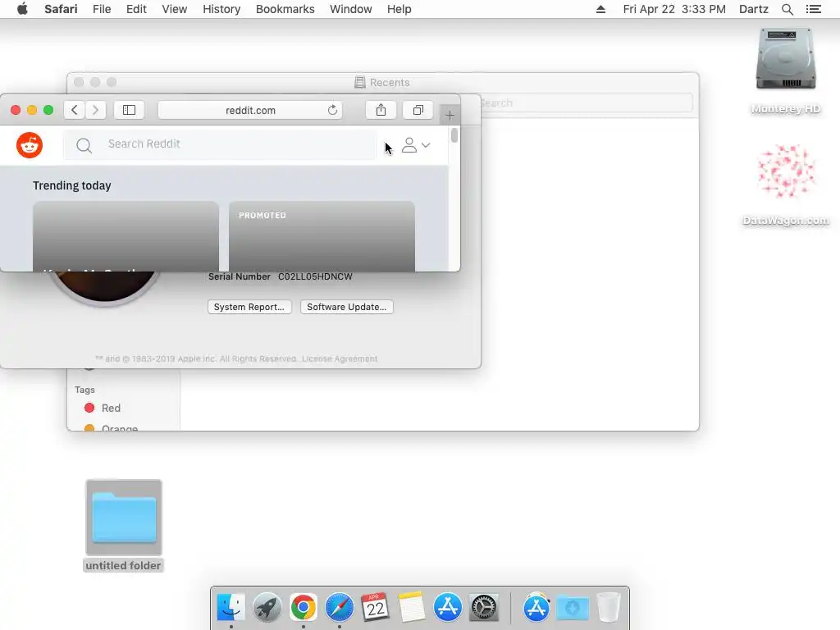The height and width of the screenshot is (630, 840).
Task: Open the Reddit user account dropdown
Action: click(x=416, y=145)
